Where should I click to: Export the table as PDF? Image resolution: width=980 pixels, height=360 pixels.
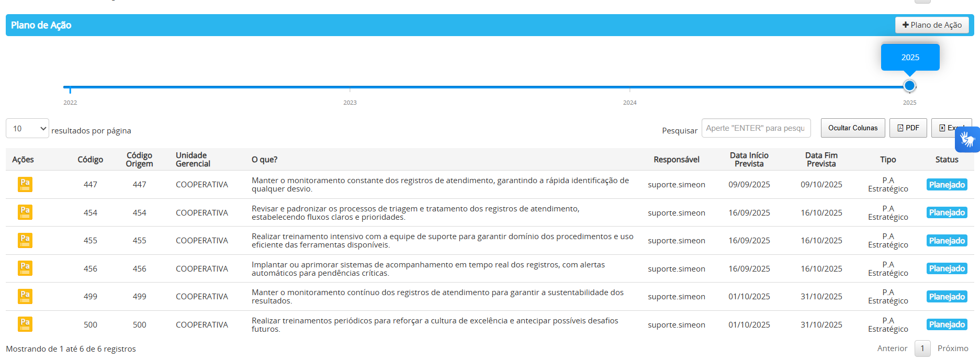tap(908, 128)
